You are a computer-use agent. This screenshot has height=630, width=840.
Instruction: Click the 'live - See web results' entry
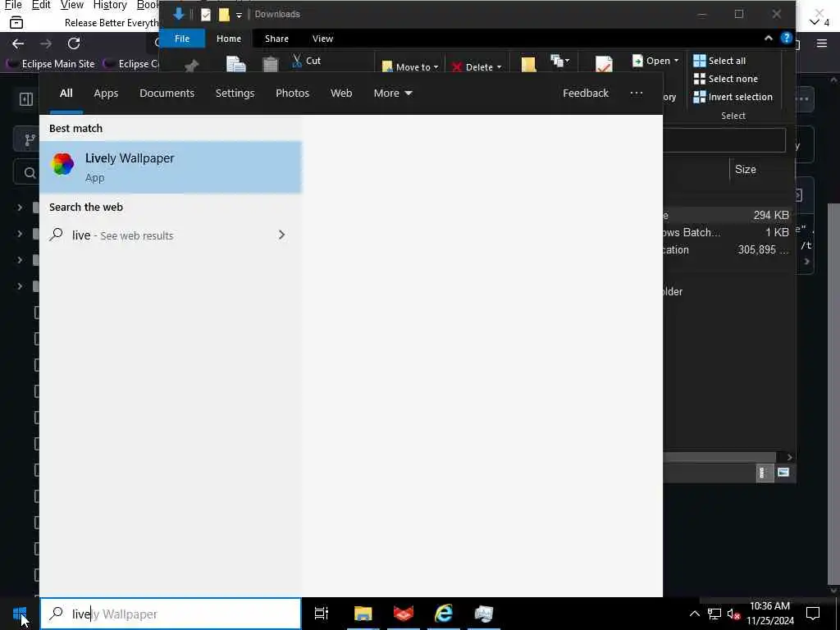[171, 235]
